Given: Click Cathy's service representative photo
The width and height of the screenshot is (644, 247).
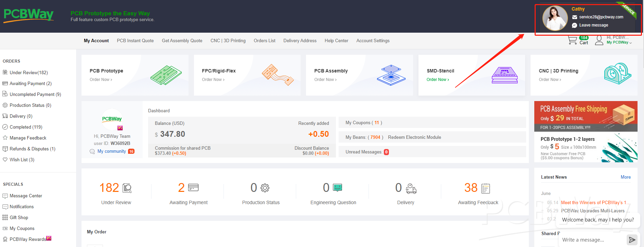Looking at the screenshot, I should [x=555, y=18].
